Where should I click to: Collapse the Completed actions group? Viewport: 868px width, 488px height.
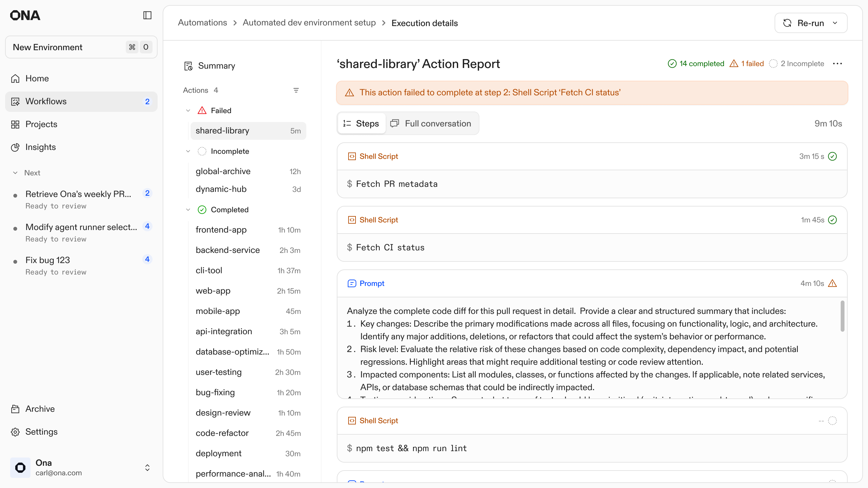pos(188,210)
